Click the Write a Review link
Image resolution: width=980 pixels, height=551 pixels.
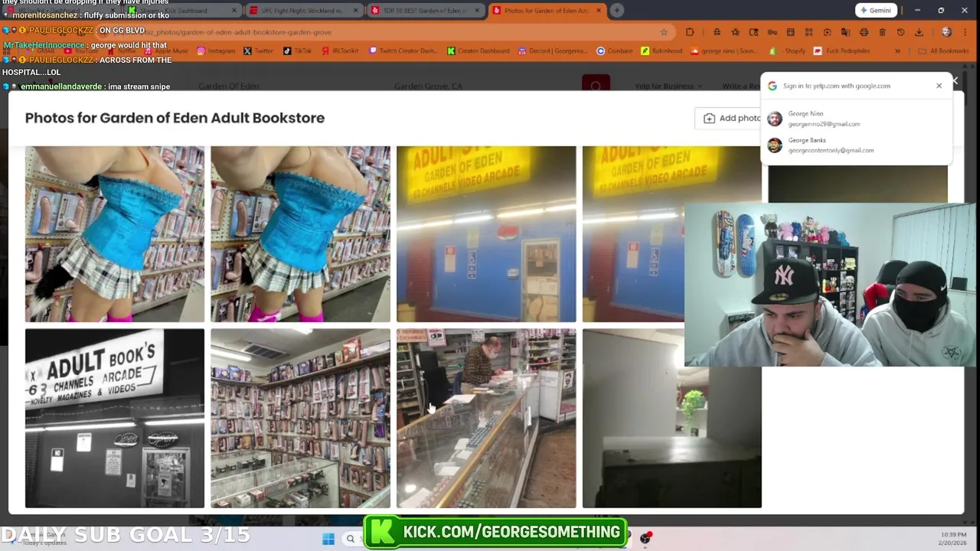coord(741,86)
